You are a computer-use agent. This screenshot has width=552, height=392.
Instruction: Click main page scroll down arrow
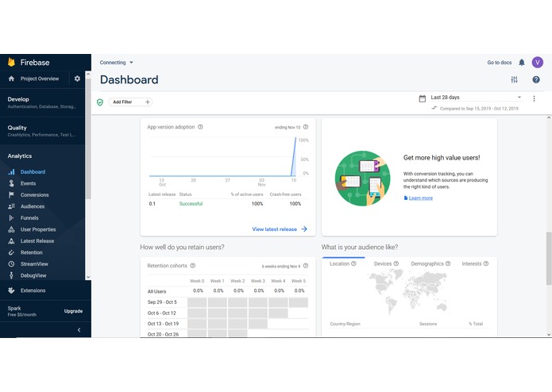(549, 335)
